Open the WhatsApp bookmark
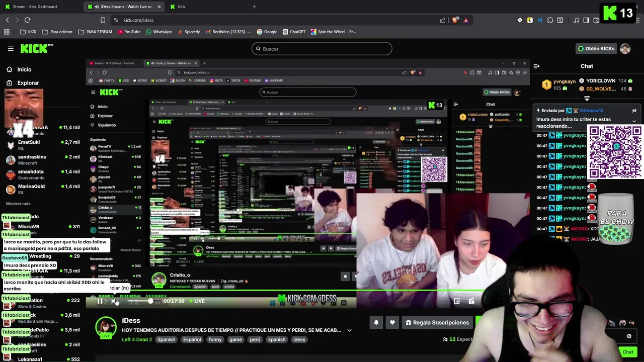The image size is (644, 362). coord(158,32)
